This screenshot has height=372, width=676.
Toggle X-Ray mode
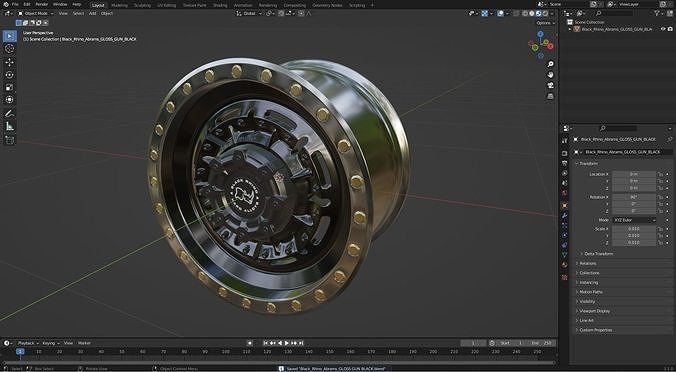[516, 13]
